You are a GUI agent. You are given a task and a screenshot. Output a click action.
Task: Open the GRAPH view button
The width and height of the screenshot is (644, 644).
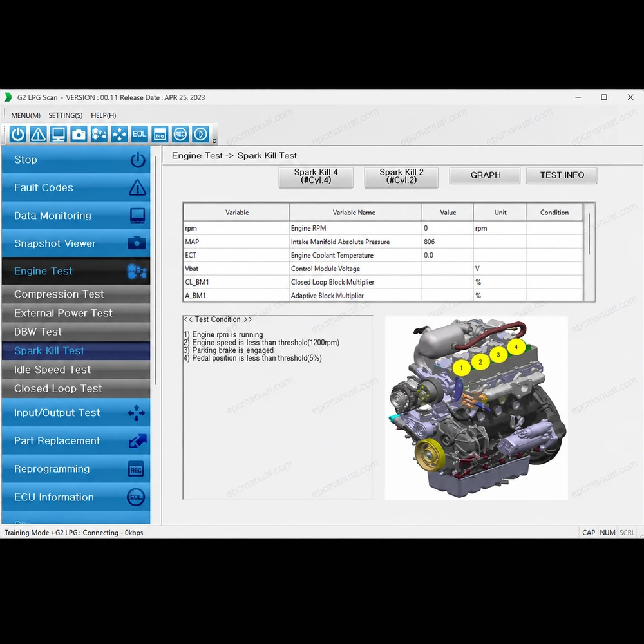pos(485,175)
